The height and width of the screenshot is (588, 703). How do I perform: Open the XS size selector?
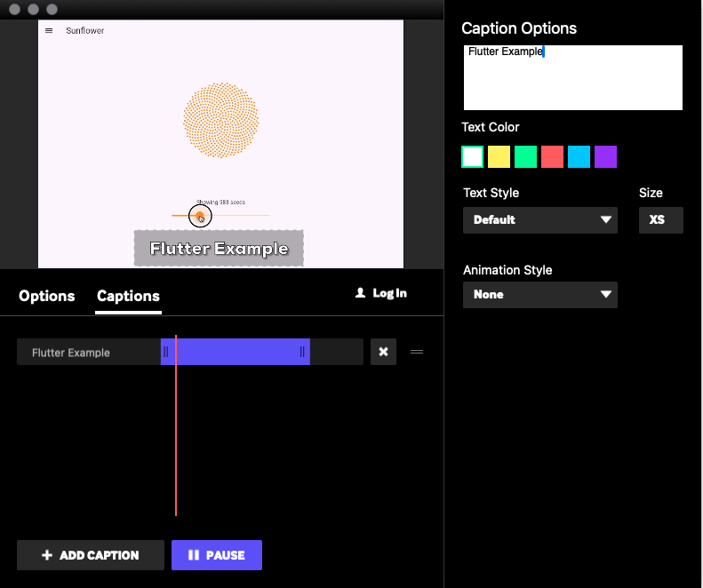[x=661, y=220]
